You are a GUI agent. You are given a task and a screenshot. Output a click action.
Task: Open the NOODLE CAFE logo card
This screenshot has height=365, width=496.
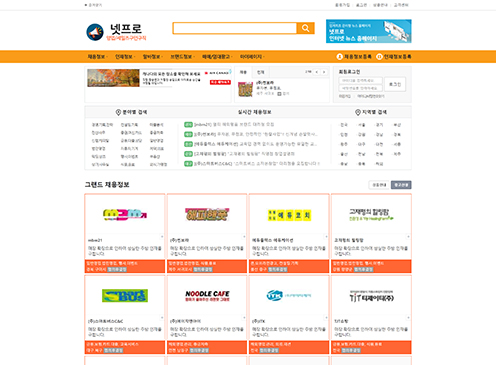pos(207,296)
